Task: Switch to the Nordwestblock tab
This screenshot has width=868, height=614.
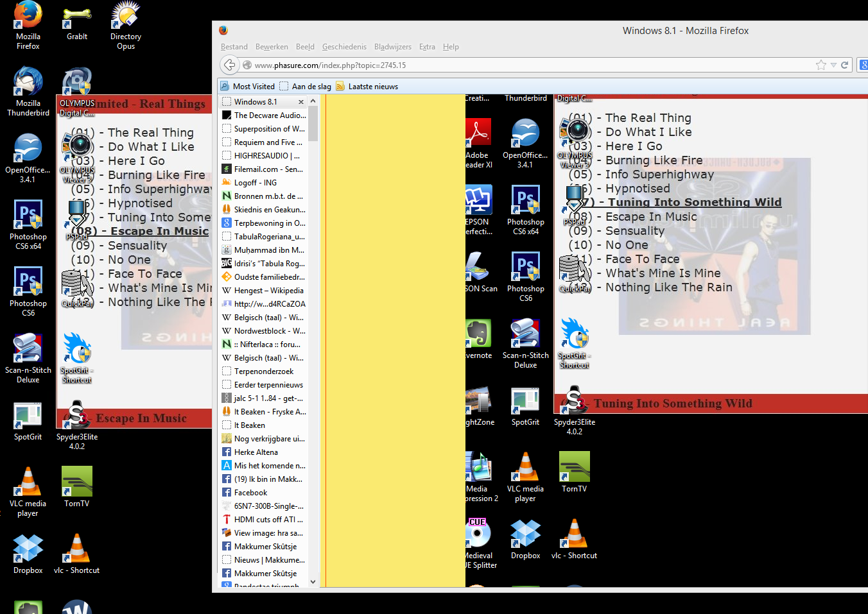Action: pos(263,331)
